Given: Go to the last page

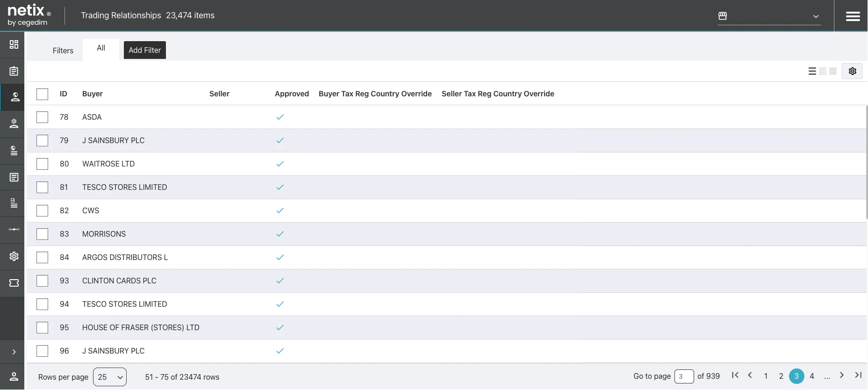Looking at the screenshot, I should pos(858,375).
